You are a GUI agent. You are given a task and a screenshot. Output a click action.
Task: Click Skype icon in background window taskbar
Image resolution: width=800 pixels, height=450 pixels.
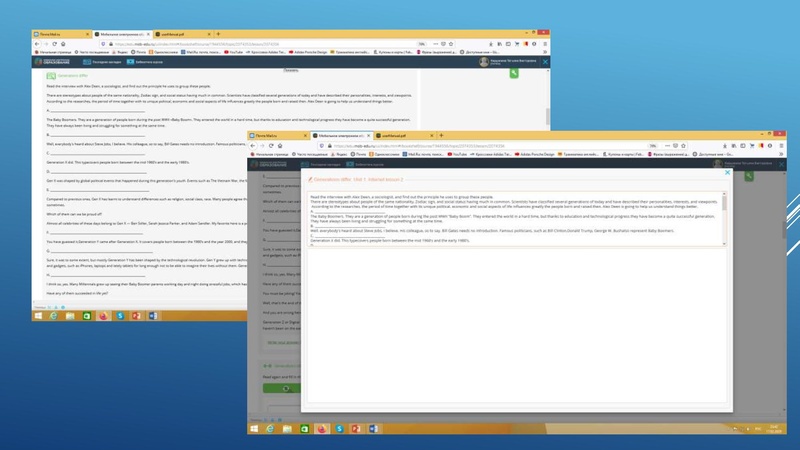point(120,315)
